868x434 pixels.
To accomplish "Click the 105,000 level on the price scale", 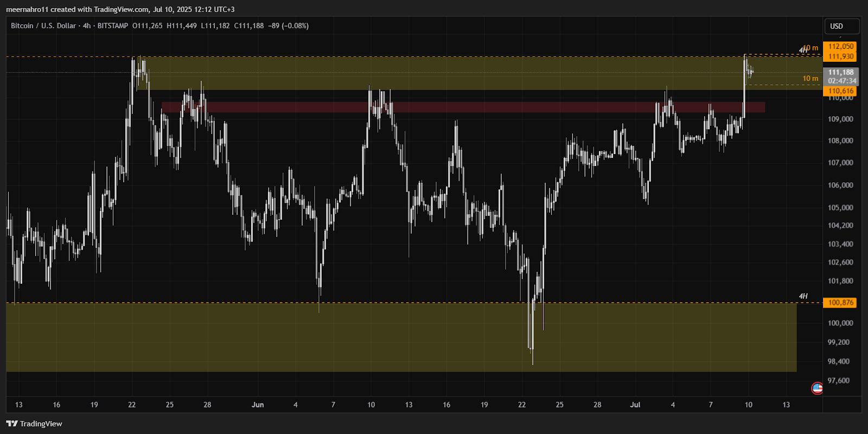I will tap(840, 208).
